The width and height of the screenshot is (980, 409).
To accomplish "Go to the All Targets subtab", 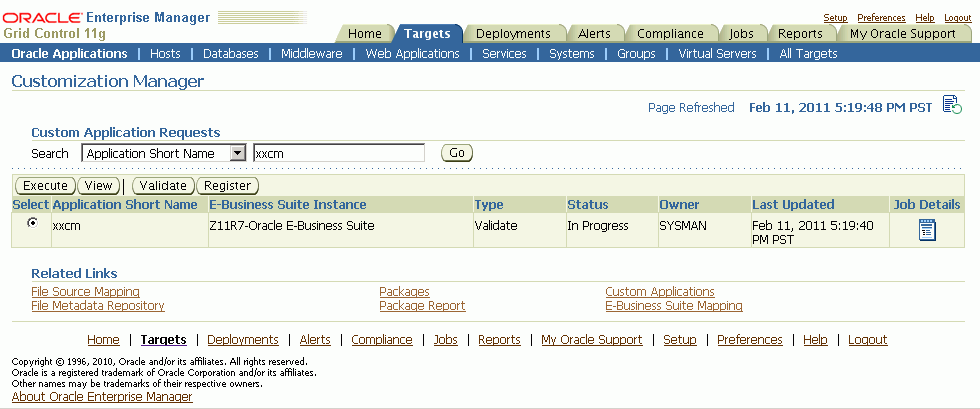I will [x=808, y=54].
